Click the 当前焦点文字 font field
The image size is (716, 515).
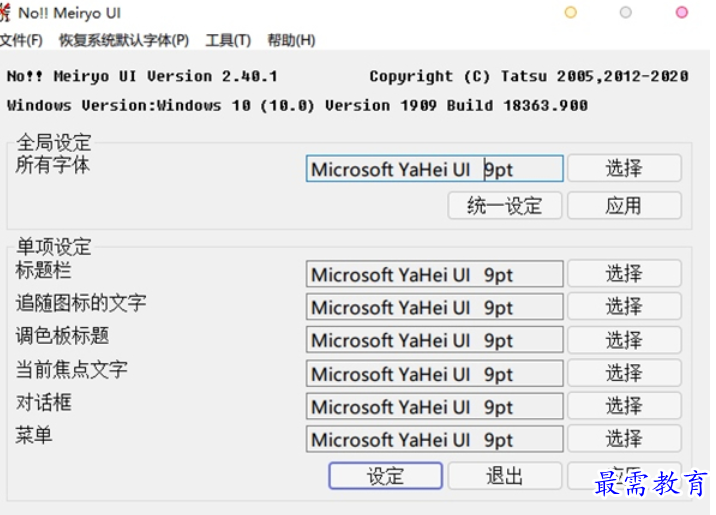(x=435, y=373)
